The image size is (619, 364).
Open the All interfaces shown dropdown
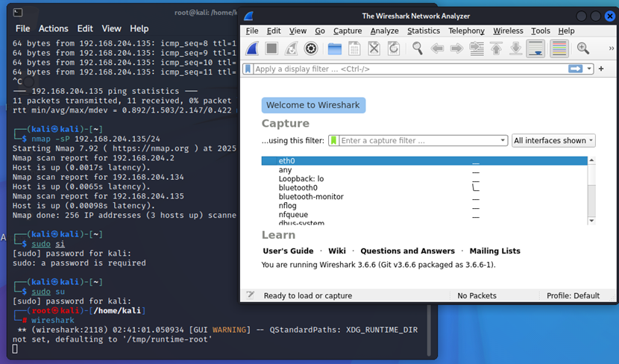point(553,140)
